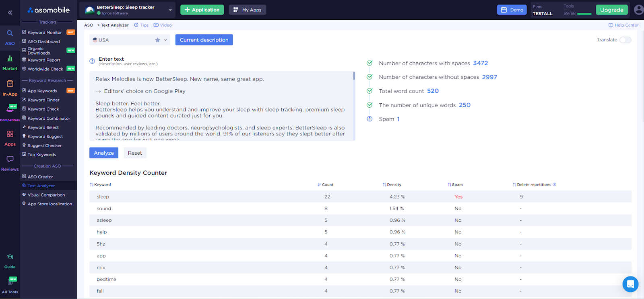
Task: Click the "5hz" keyword cell
Action: click(x=101, y=244)
